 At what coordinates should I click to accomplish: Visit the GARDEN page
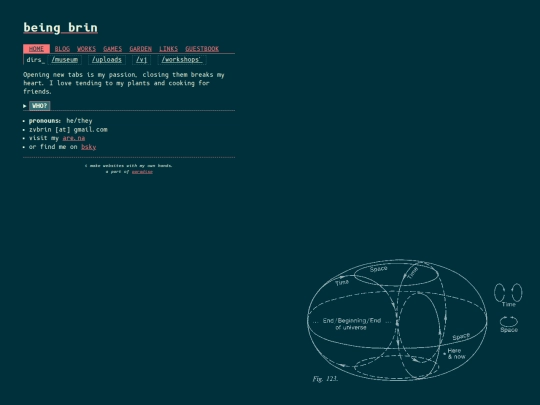pyautogui.click(x=141, y=49)
